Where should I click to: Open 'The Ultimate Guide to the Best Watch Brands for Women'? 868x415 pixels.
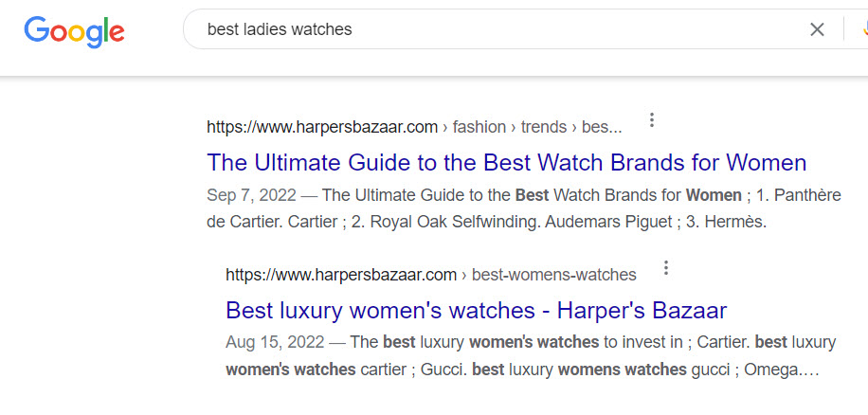click(507, 163)
